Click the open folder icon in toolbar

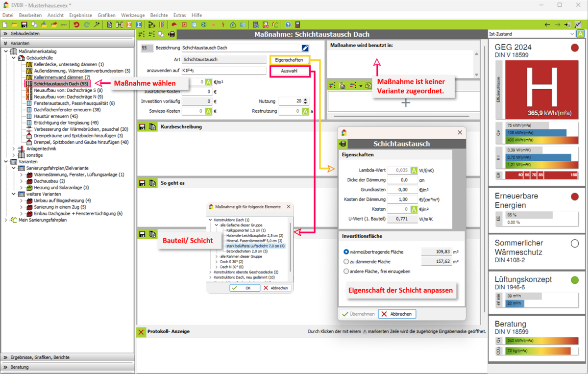pos(14,25)
